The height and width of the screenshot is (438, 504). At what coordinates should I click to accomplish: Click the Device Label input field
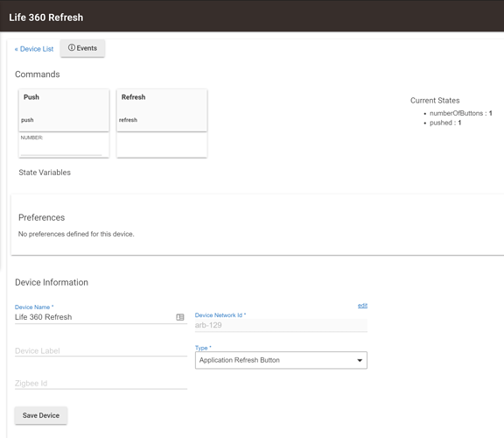point(101,350)
